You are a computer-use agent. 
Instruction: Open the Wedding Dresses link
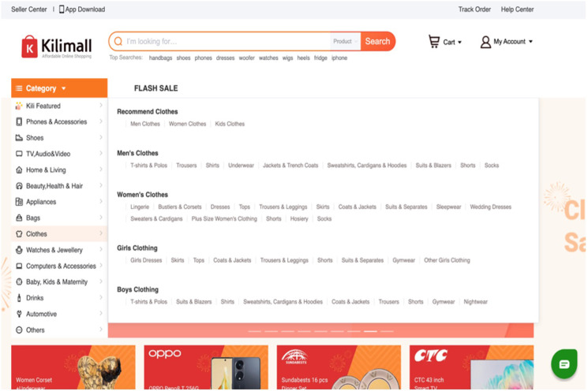tap(490, 207)
